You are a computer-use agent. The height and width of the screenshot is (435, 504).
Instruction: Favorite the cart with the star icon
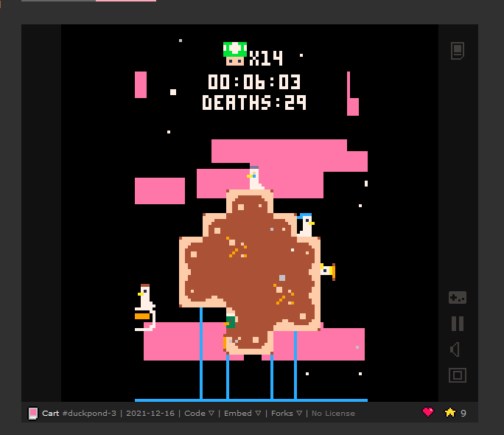(450, 412)
